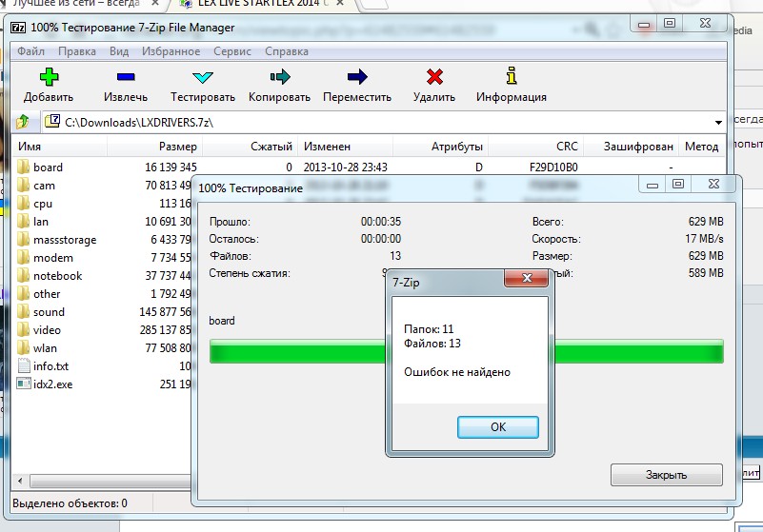
Task: Maximize the 100% Тестирование progress window
Action: click(678, 184)
